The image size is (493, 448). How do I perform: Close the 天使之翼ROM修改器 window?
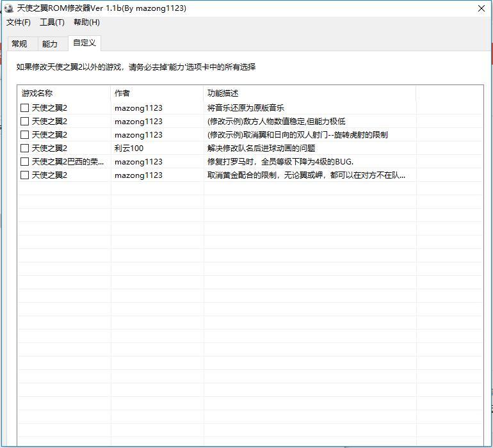point(481,8)
